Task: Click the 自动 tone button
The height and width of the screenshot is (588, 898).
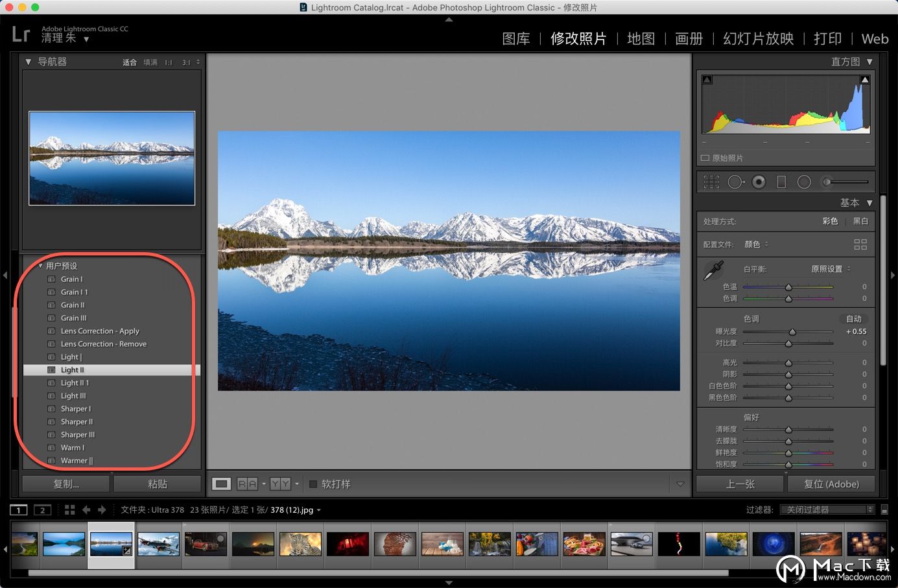Action: 854,319
